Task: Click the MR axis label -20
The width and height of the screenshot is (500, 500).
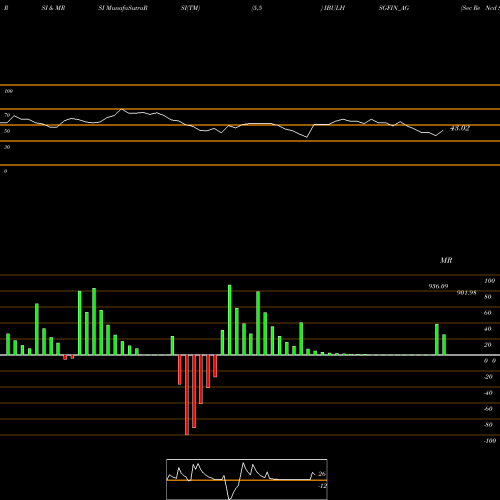Action: [488, 377]
